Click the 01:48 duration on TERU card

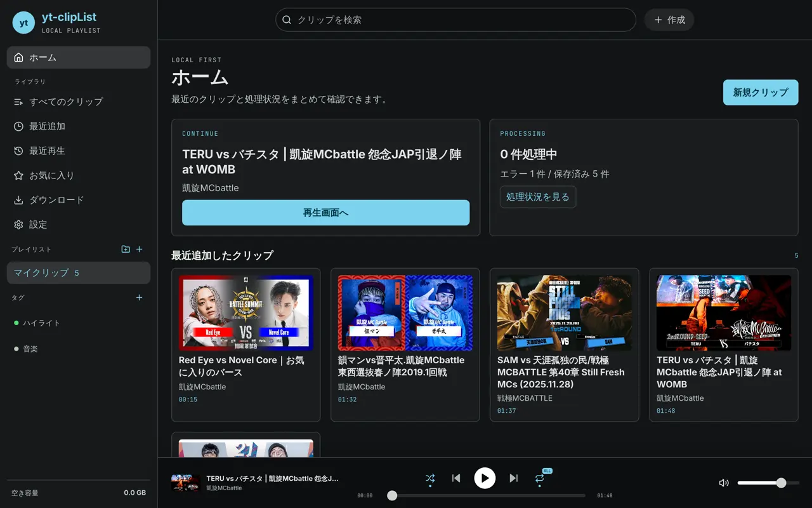pyautogui.click(x=665, y=411)
